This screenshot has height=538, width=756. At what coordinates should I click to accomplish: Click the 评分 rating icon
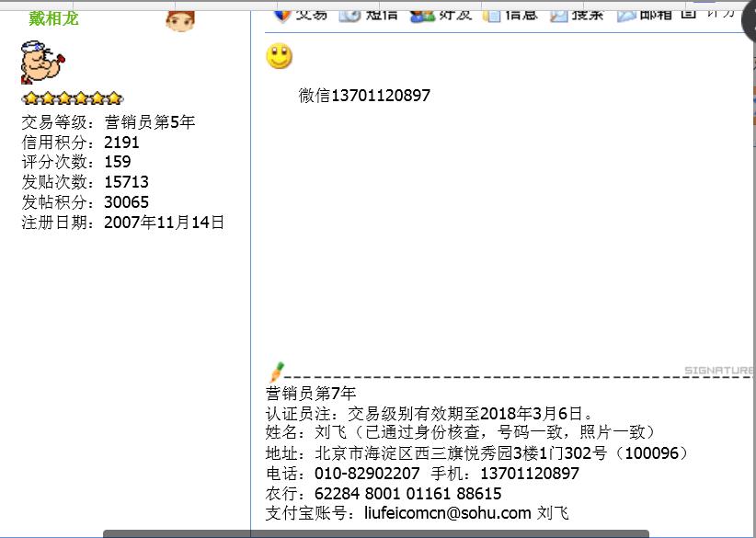click(689, 13)
